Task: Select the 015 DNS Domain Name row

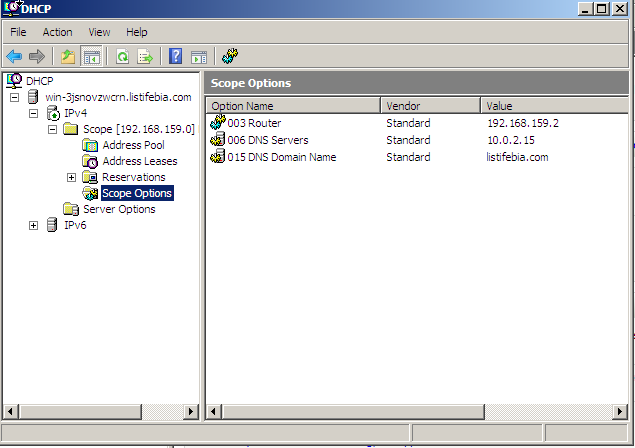Action: [x=417, y=157]
